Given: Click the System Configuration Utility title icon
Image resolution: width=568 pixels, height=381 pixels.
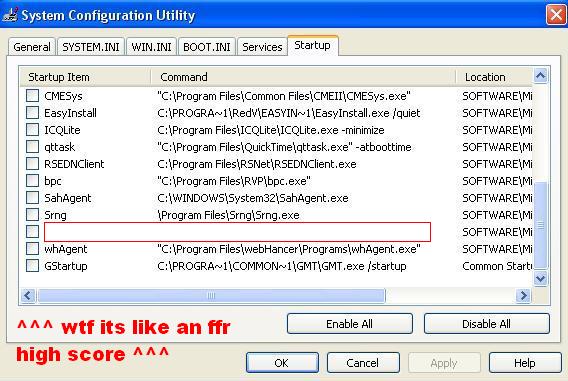Looking at the screenshot, I should click(9, 15).
